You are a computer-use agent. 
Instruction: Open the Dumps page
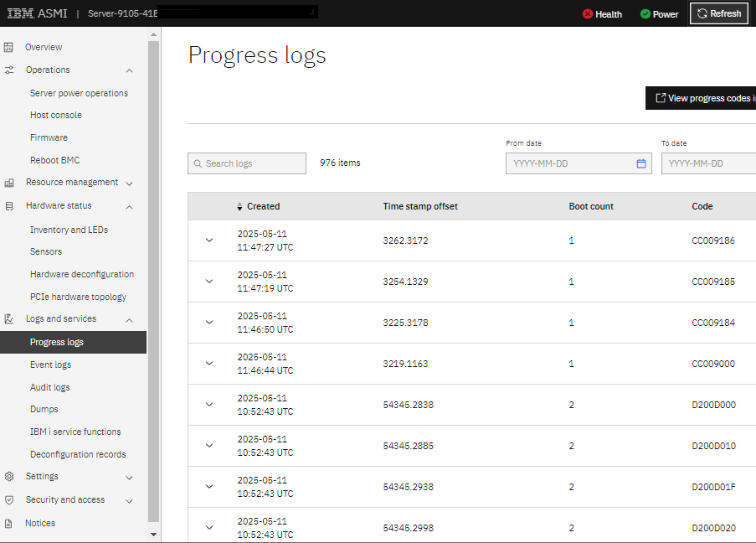[44, 409]
